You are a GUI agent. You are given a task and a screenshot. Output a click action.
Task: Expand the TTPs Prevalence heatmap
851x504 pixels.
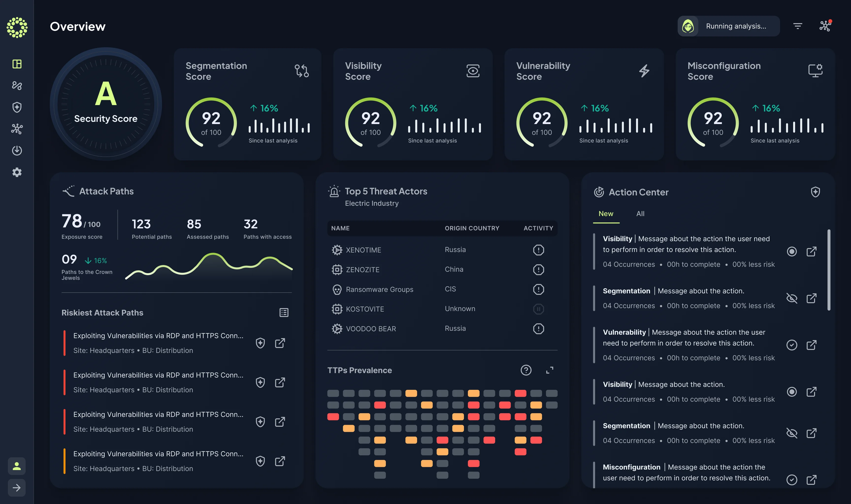coord(550,370)
